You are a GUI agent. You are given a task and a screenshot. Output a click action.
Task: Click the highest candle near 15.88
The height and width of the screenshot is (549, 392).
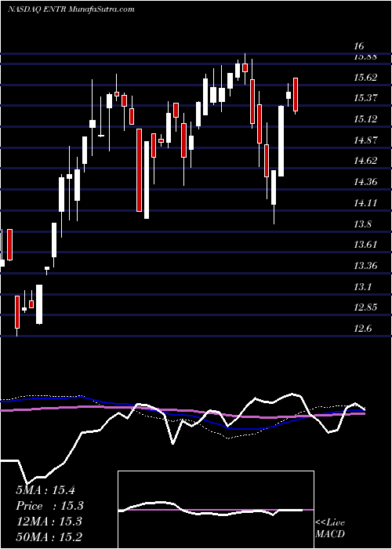(x=245, y=67)
